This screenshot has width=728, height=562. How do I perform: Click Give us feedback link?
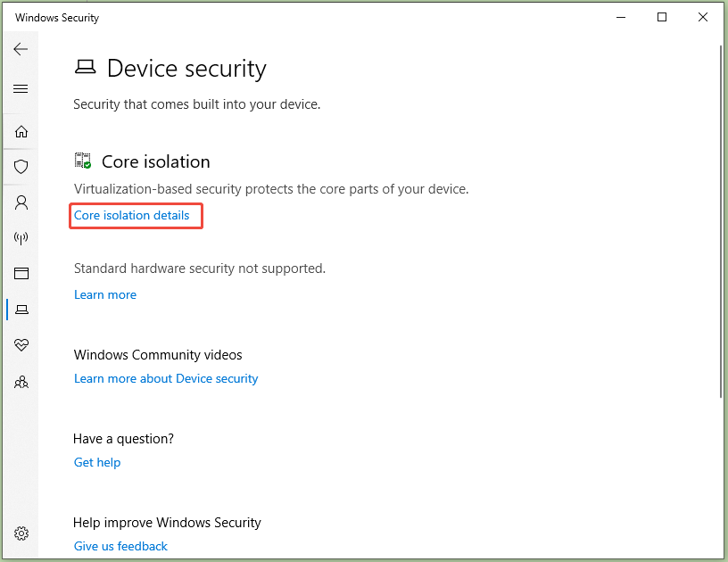pos(120,546)
